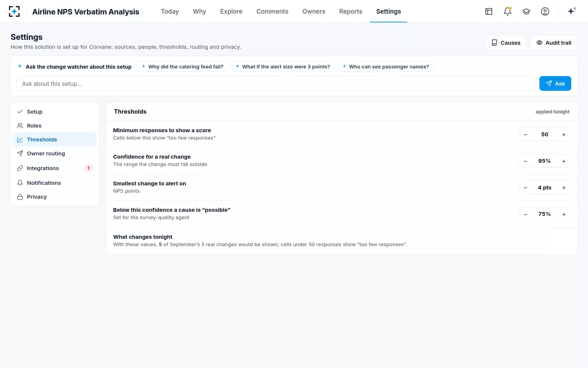Screen dimensions: 588x368
Task: Increase minimum responses value
Action: 564,135
